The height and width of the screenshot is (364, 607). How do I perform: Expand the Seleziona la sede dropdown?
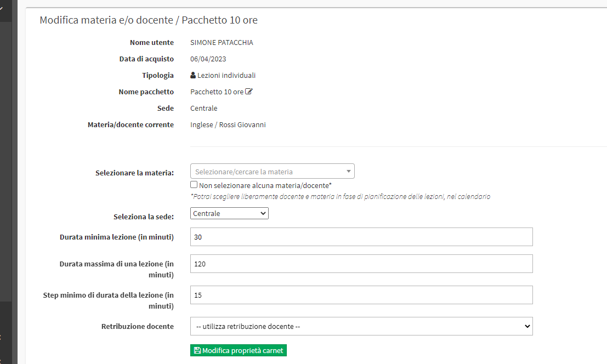pyautogui.click(x=229, y=214)
